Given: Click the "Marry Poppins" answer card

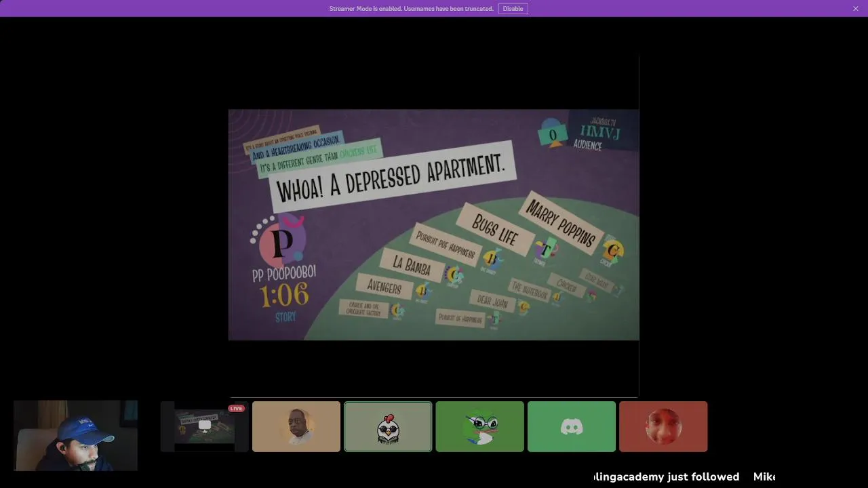Looking at the screenshot, I should pyautogui.click(x=561, y=222).
